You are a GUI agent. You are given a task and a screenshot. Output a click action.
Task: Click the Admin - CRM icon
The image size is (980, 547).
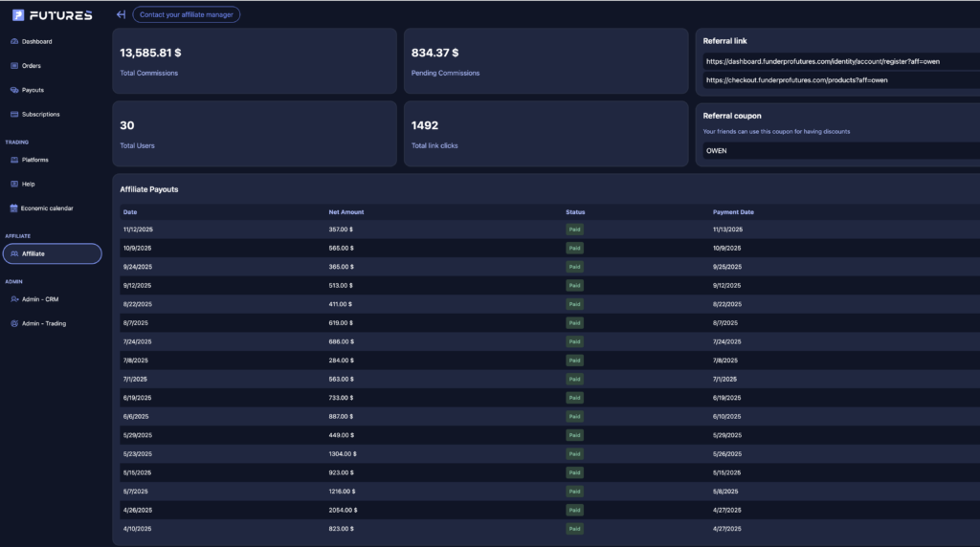pyautogui.click(x=14, y=299)
